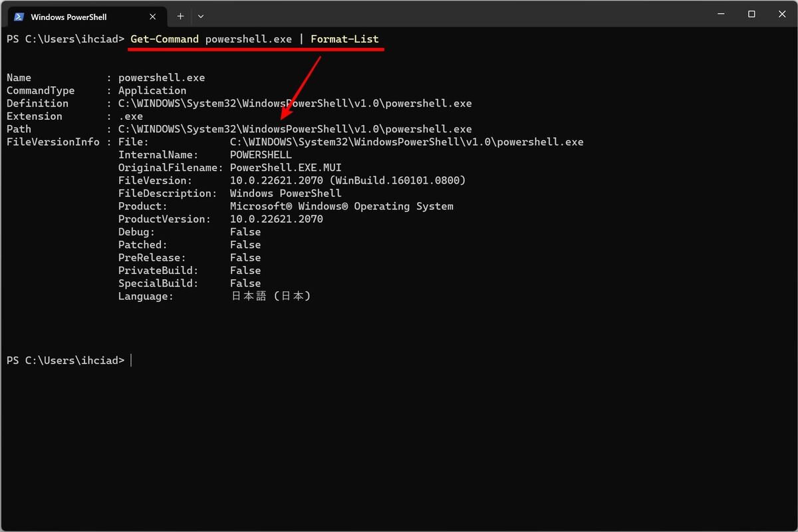This screenshot has height=532, width=798.
Task: Click the Name value powershell.exe
Action: (x=162, y=78)
